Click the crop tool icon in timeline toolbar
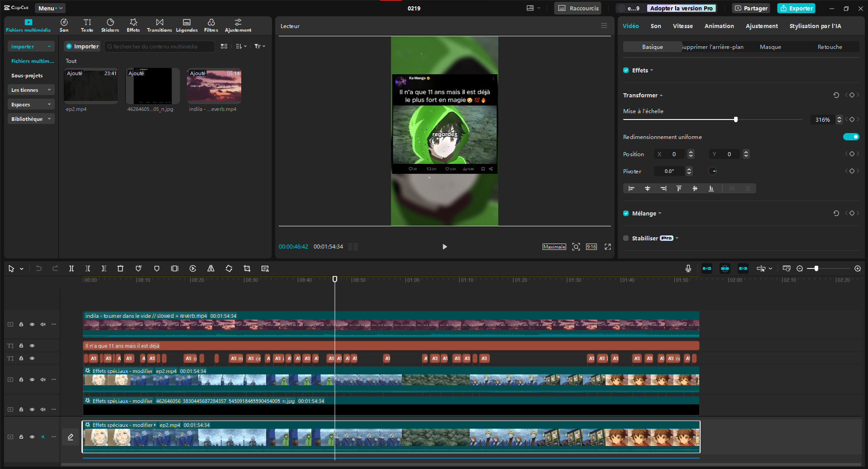Screen dimensions: 868x469 [x=247, y=268]
